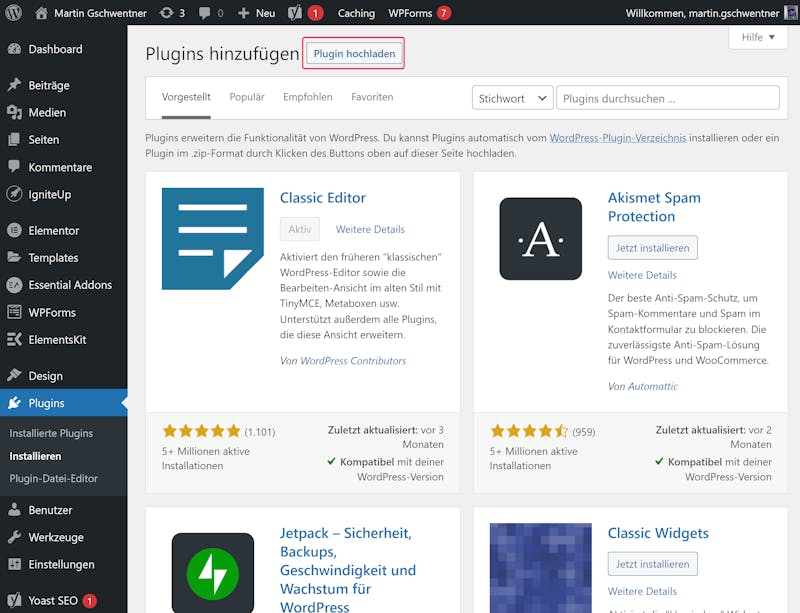Click the updates icon showing 3
The height and width of the screenshot is (613, 800).
coord(166,13)
